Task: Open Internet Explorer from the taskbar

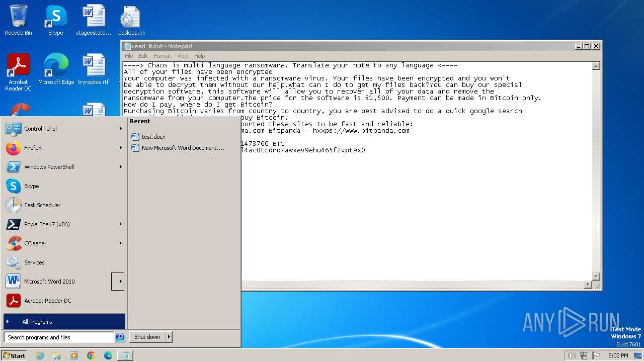Action: coord(40,355)
